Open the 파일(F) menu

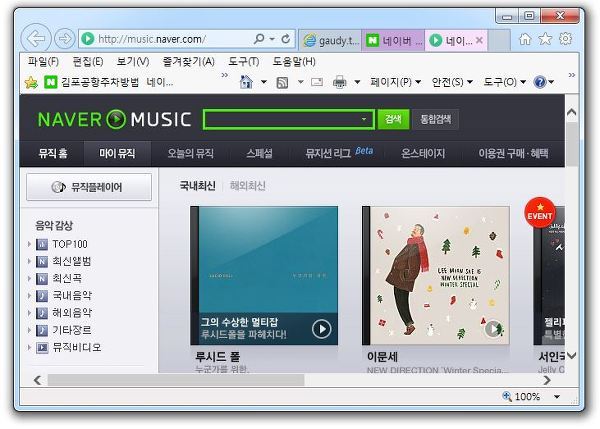(43, 61)
